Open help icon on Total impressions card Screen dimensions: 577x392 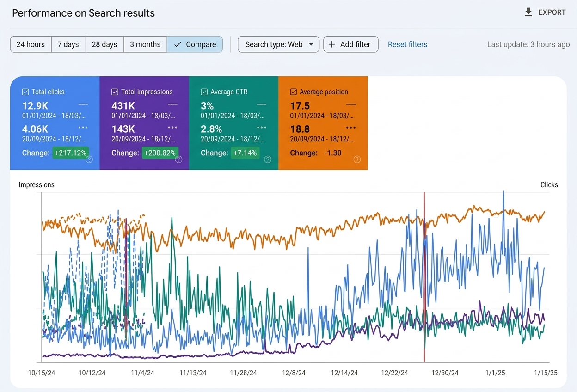click(178, 159)
